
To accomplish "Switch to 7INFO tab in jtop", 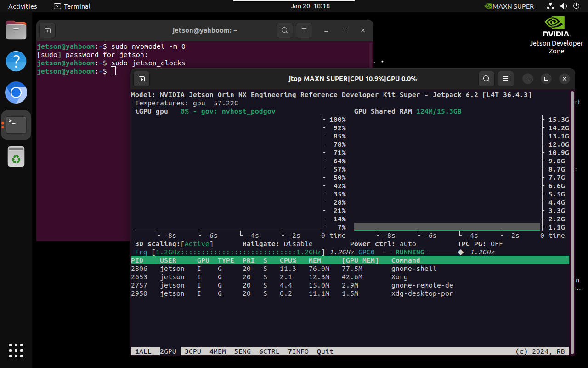I will [298, 351].
